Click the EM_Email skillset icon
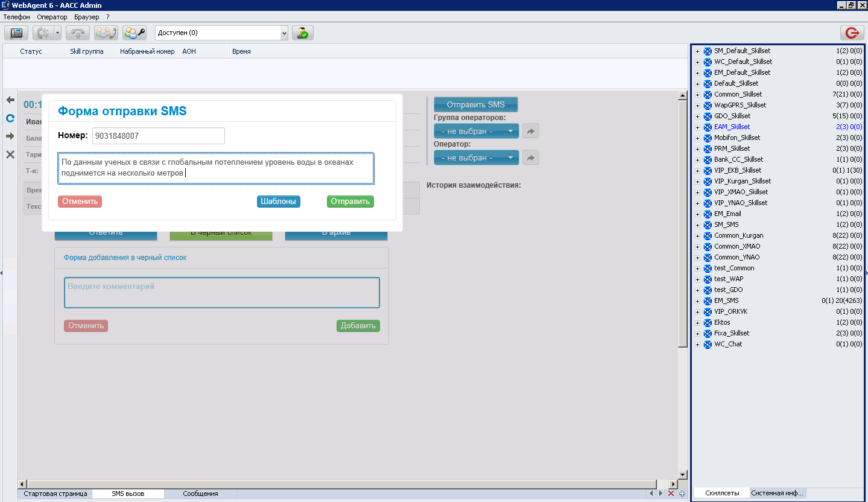868x502 pixels. tap(708, 214)
